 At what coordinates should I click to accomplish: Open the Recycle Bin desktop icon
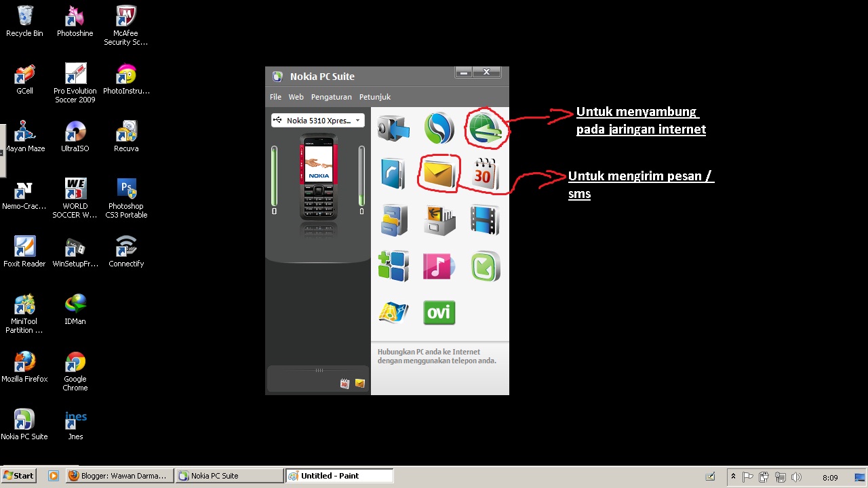(24, 21)
